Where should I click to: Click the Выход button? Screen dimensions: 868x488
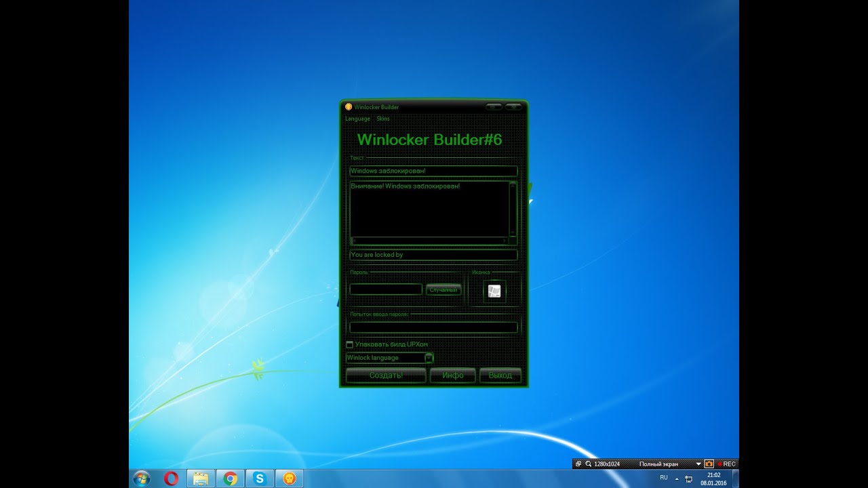coord(500,375)
